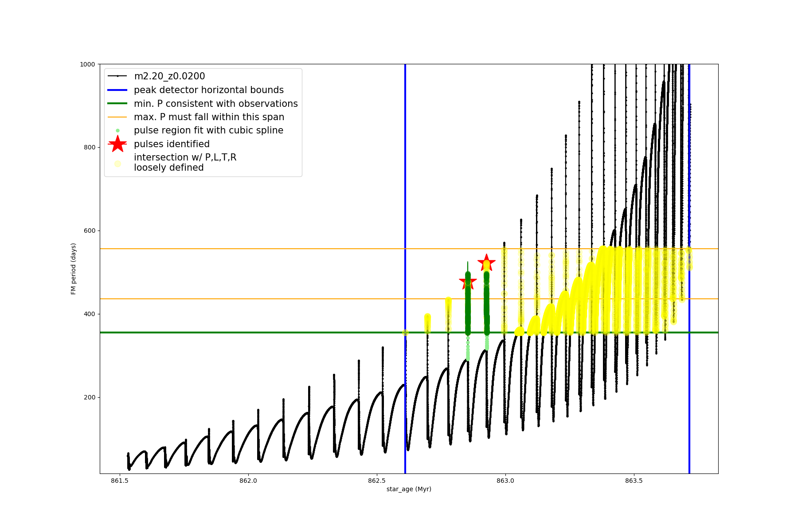Click the 863.0 tick label on x-axis
The image size is (798, 532).
505,481
